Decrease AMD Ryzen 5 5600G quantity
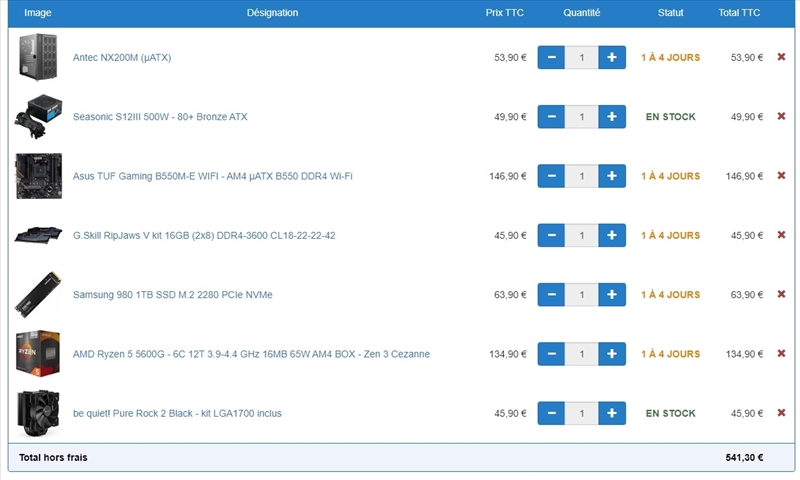The image size is (800, 480). (x=551, y=354)
